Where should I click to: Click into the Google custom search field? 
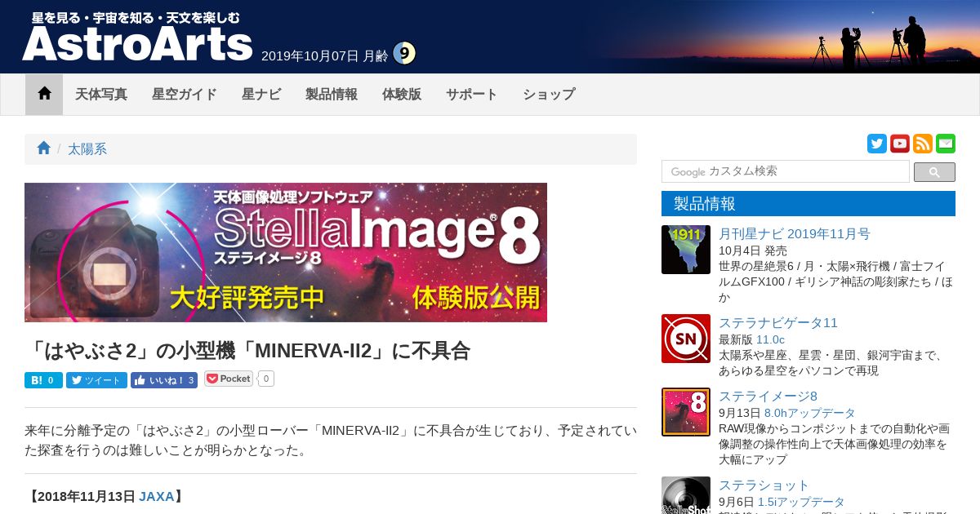point(786,171)
